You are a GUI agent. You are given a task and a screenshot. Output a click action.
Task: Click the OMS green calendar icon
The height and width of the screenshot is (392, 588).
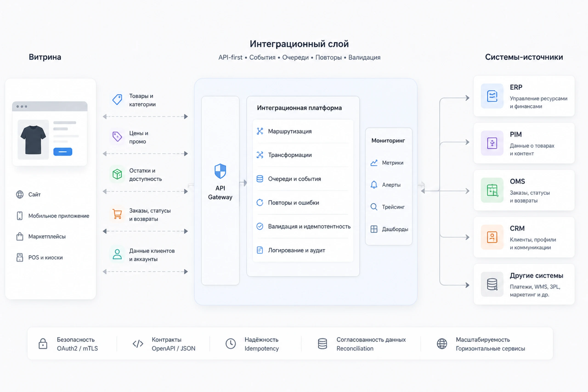[492, 190]
